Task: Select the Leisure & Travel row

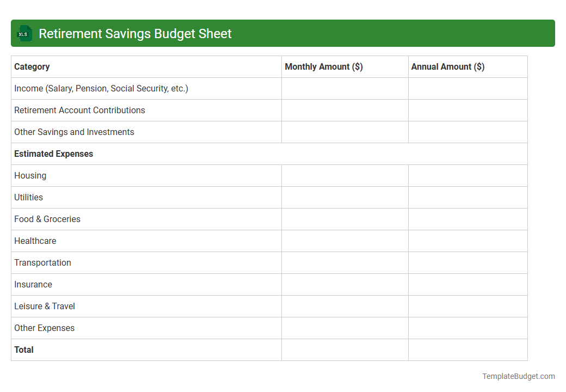Action: click(x=45, y=306)
